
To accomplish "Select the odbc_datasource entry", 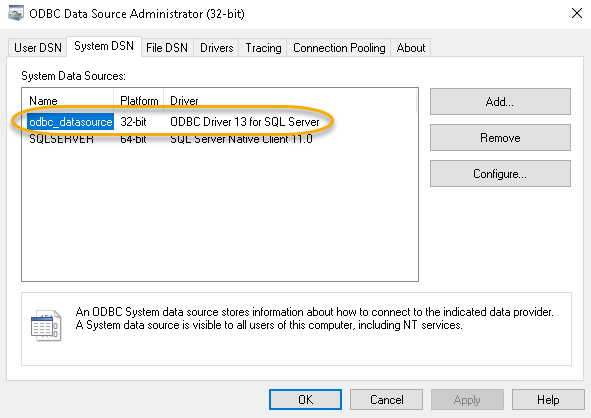I will click(x=70, y=122).
